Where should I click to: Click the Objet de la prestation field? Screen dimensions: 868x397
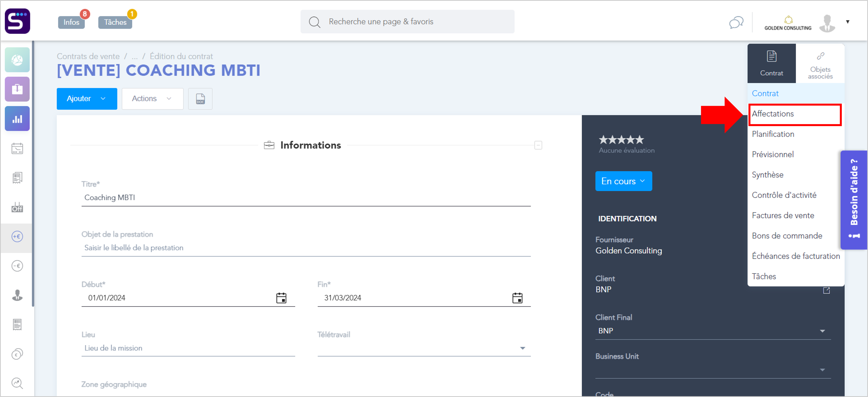306,248
